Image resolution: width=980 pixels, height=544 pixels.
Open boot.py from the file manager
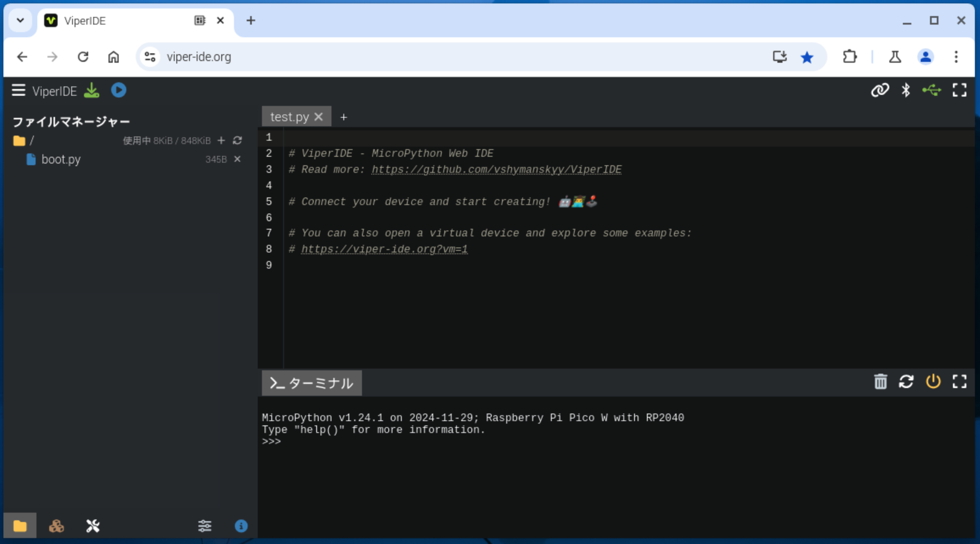pos(61,159)
